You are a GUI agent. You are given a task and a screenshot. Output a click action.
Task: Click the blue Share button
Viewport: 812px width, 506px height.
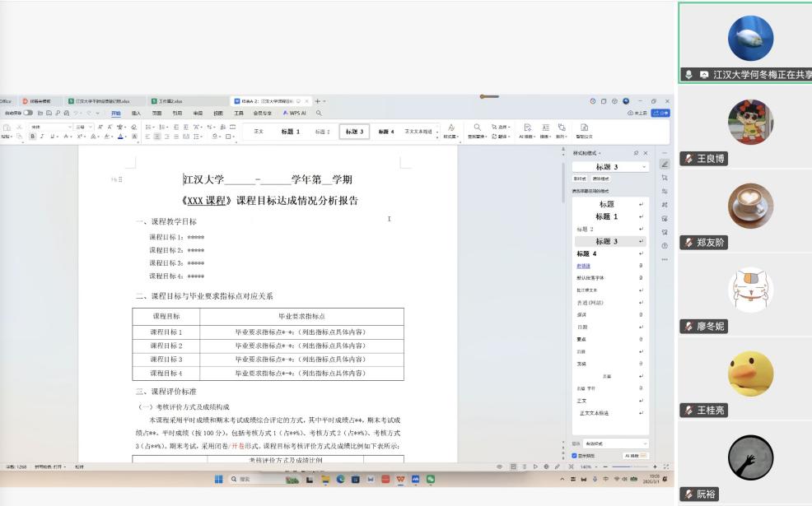(x=660, y=113)
